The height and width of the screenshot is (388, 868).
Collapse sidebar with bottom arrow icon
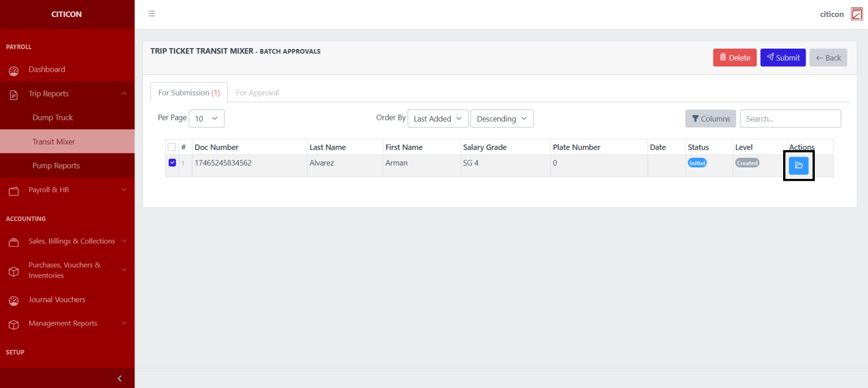click(x=120, y=378)
